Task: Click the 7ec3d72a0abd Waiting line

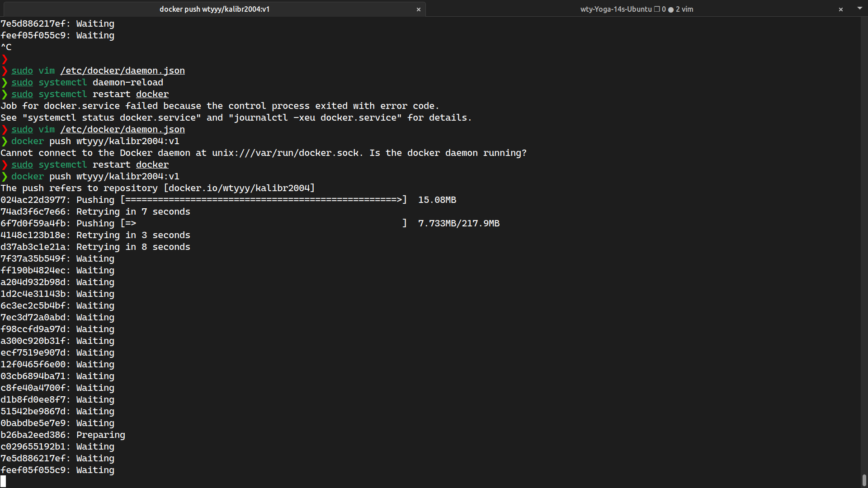Action: coord(57,317)
